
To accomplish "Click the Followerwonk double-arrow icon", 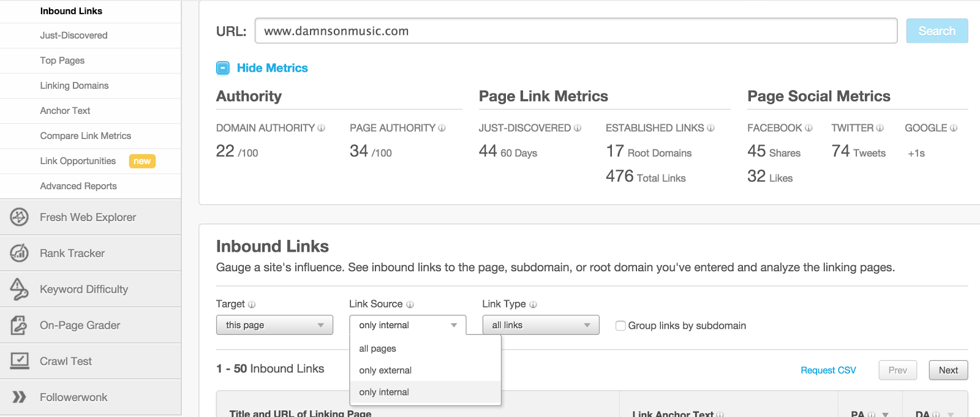I will 19,397.
